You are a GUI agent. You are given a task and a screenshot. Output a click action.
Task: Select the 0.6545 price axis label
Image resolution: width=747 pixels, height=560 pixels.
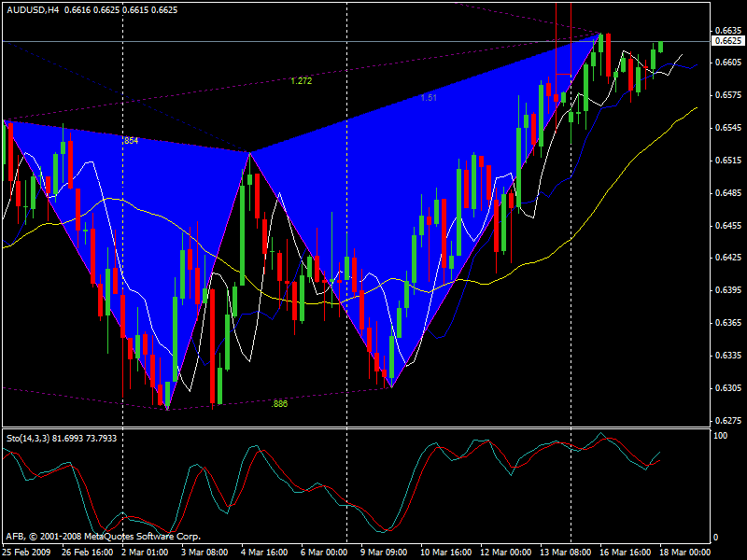[x=727, y=127]
